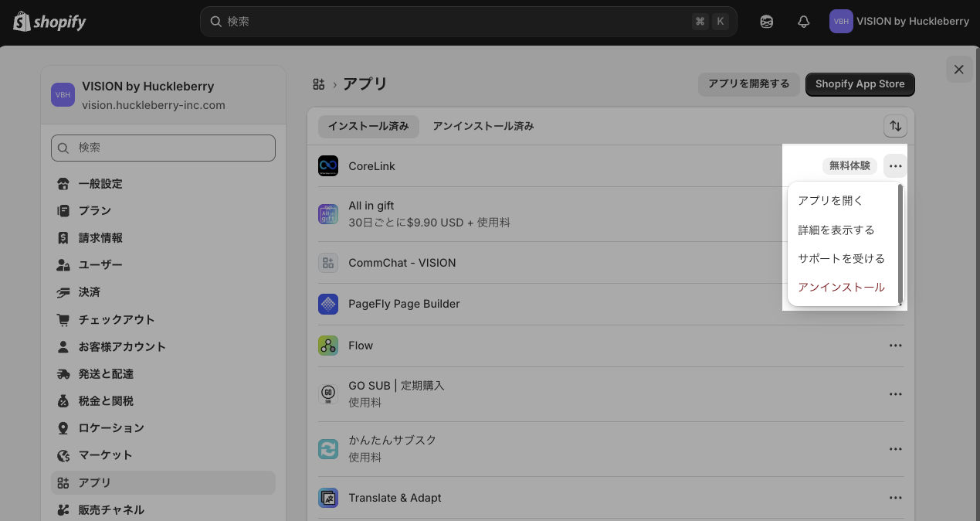The height and width of the screenshot is (521, 980).
Task: Click the settings breadcrumb grid icon
Action: [318, 83]
